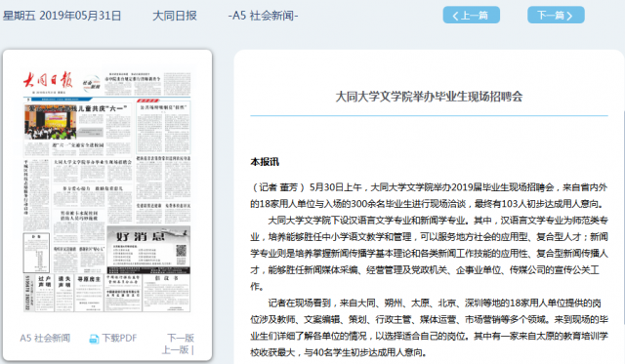Click the 遗失声明 box in the thumbnail
Viewport: 625px width, 364px height.
(64, 293)
